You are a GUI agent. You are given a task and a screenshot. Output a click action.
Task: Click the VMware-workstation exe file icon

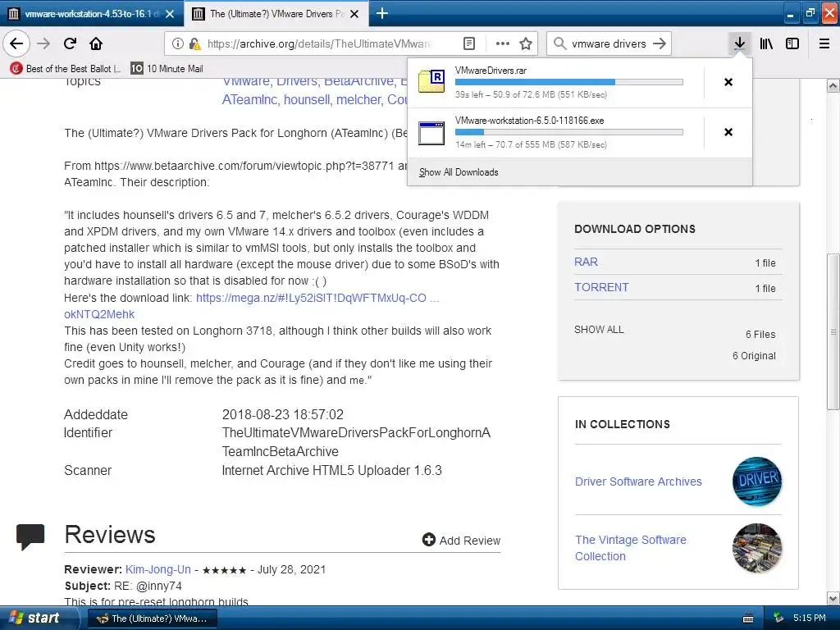431,133
